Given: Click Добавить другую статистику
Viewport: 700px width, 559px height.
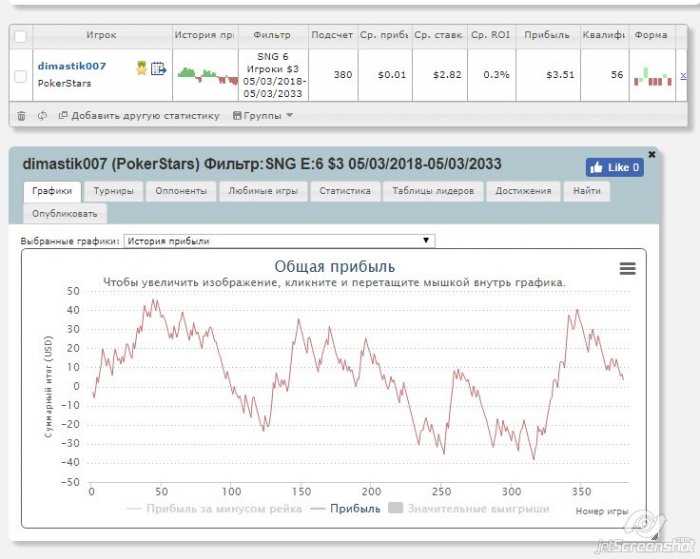Looking at the screenshot, I should tap(139, 116).
